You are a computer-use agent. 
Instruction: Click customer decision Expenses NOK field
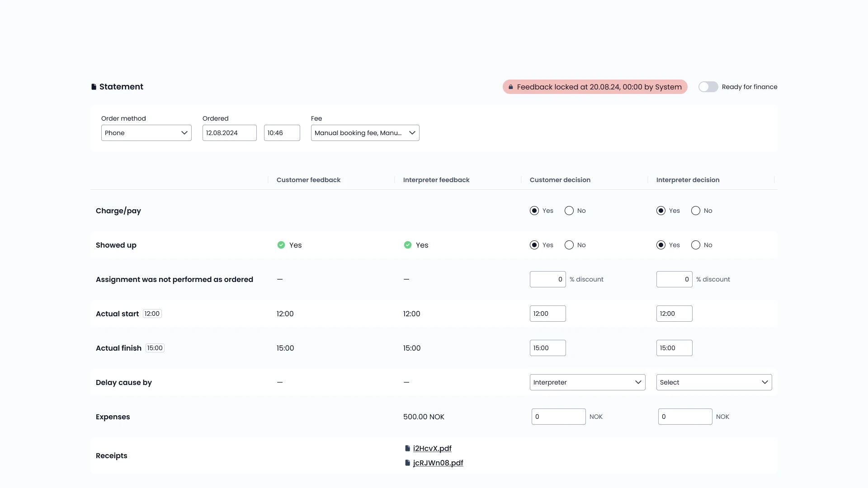point(559,417)
